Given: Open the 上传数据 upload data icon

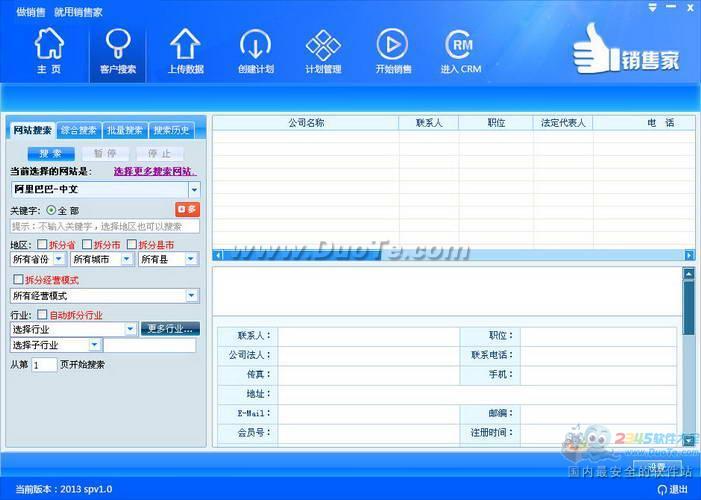Looking at the screenshot, I should (186, 50).
